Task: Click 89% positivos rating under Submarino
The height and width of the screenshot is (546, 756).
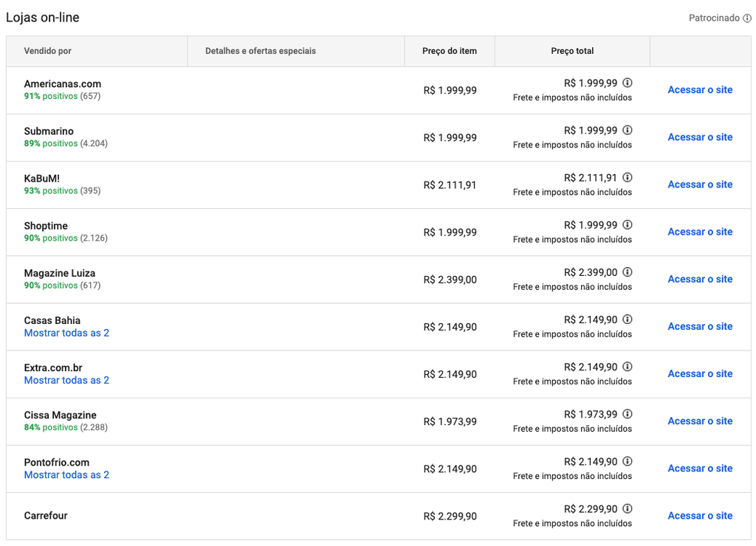Action: (66, 143)
